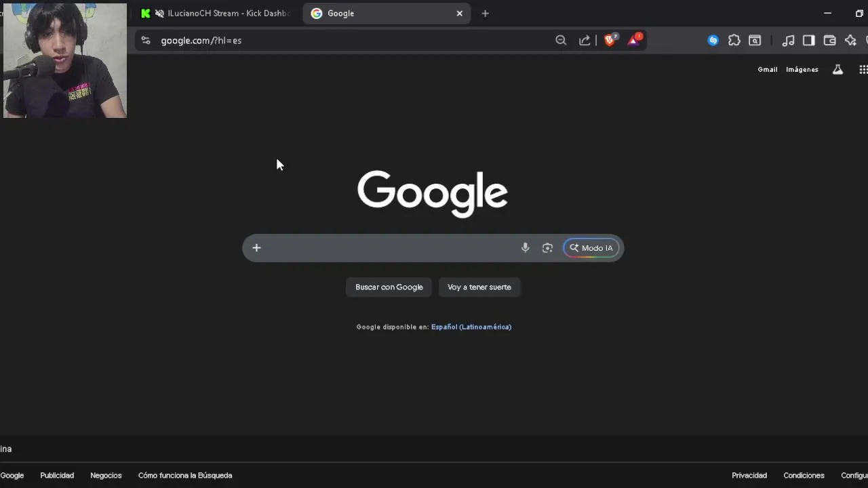Select the Google tab
The height and width of the screenshot is (488, 868).
pos(387,14)
